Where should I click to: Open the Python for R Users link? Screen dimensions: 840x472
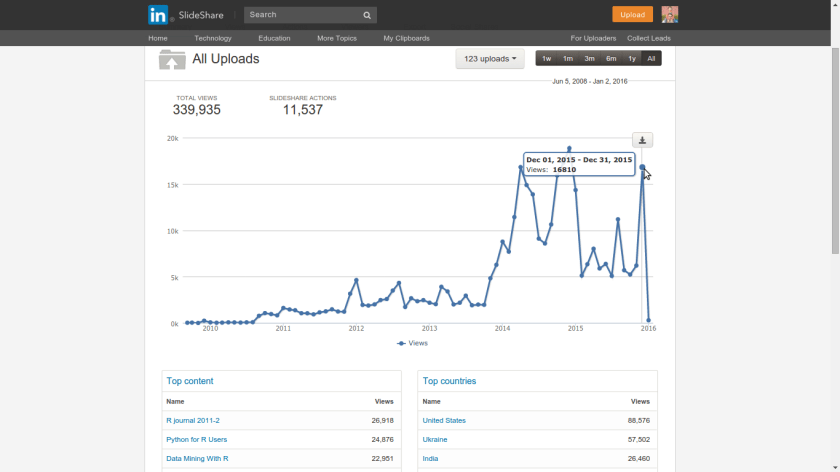pyautogui.click(x=196, y=440)
